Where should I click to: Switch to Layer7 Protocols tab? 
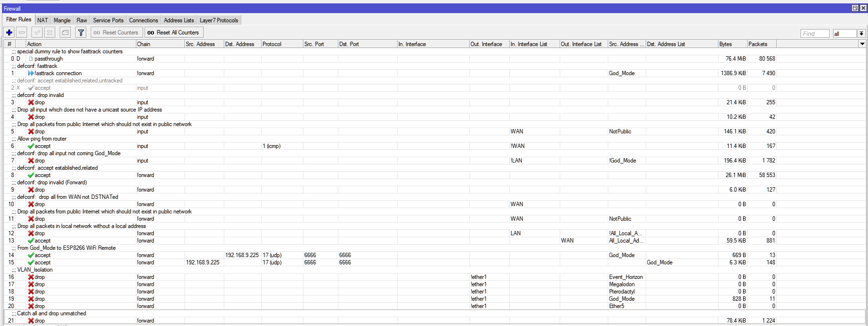coord(219,20)
